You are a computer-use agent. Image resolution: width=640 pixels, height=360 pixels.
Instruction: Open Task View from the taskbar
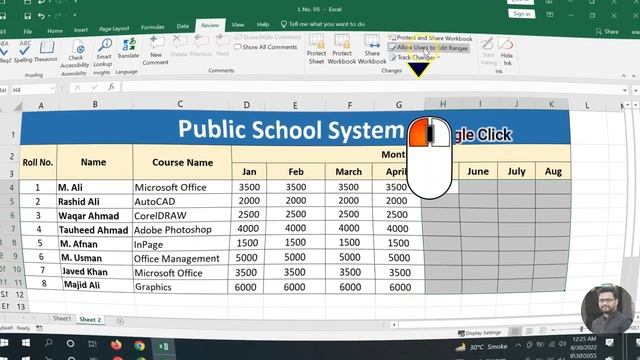92,344
